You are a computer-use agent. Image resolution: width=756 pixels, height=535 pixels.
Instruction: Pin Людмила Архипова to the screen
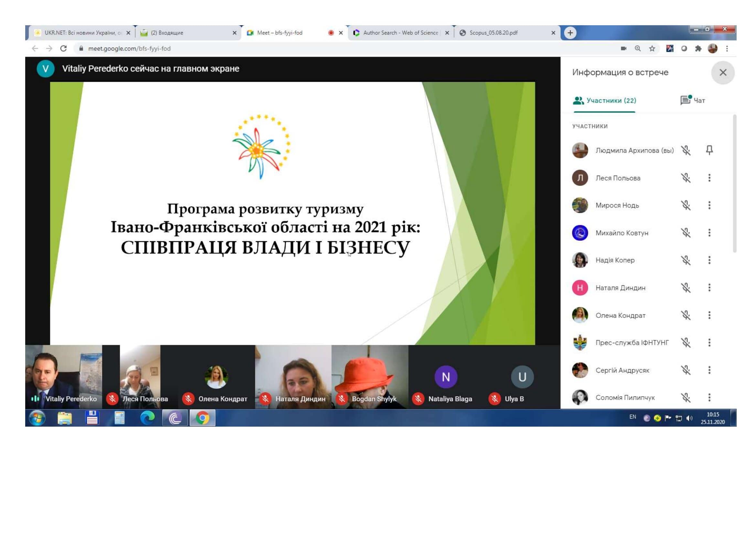[710, 150]
